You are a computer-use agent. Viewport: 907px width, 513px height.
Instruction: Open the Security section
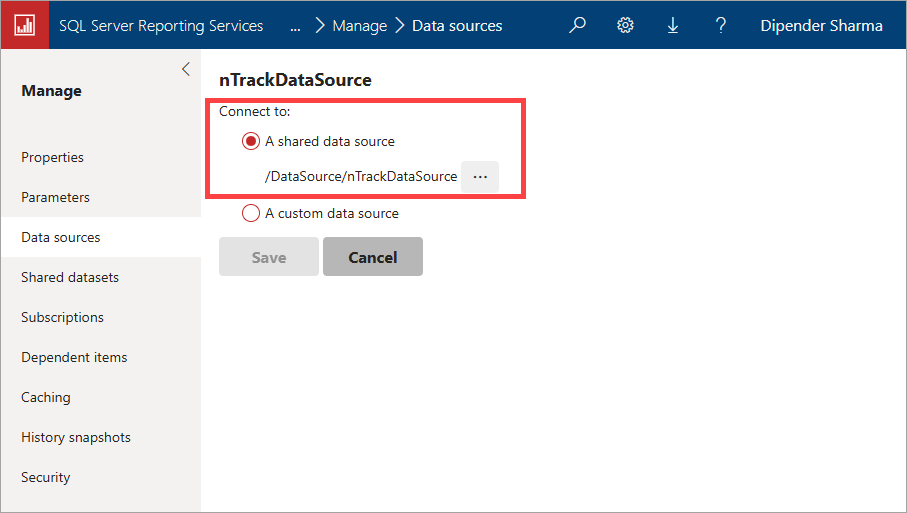click(x=46, y=478)
